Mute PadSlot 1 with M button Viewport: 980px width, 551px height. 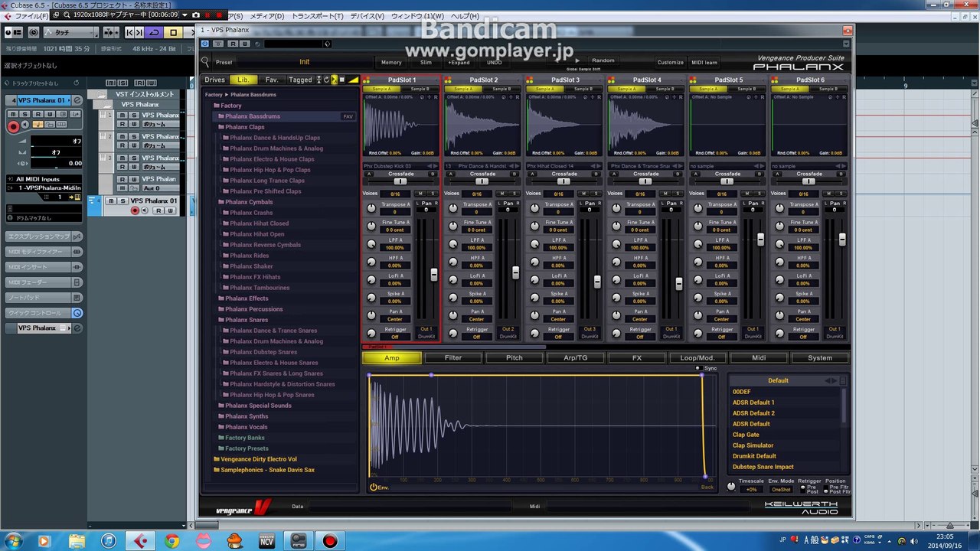(x=420, y=194)
